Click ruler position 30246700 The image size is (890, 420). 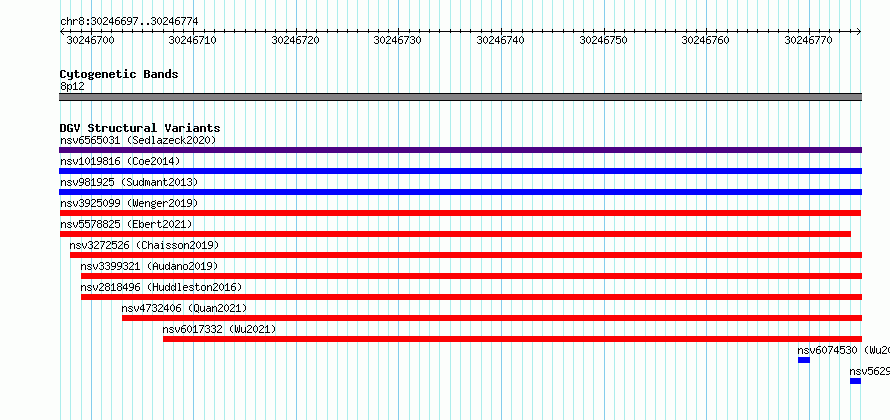click(91, 40)
